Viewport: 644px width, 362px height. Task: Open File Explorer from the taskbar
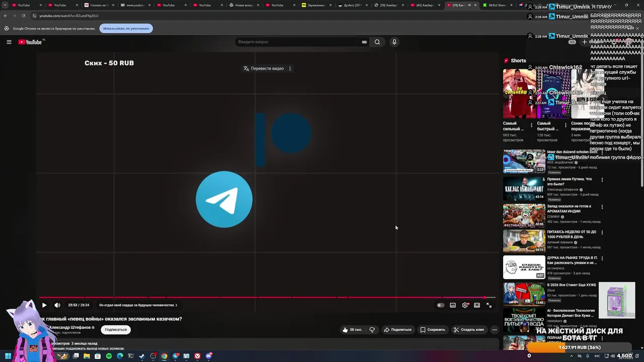click(x=87, y=356)
